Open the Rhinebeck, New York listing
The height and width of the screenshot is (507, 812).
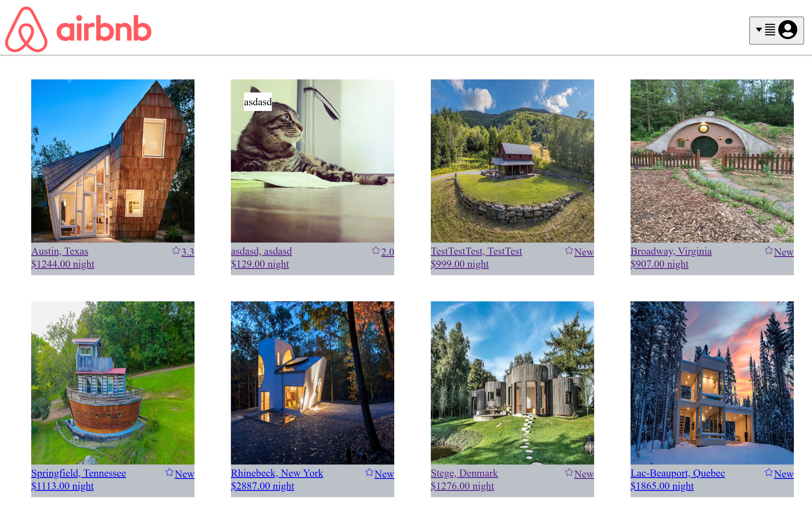[x=277, y=473]
